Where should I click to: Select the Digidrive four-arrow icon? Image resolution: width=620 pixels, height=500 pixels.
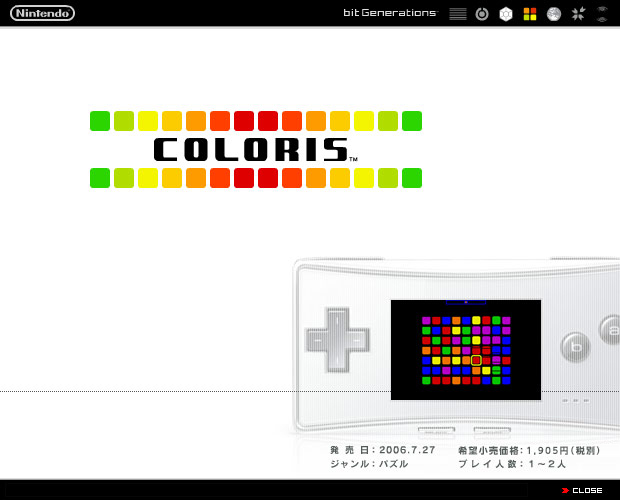[578, 14]
